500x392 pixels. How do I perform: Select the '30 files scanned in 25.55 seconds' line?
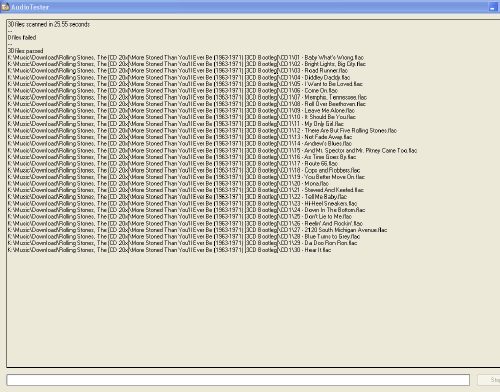coord(49,24)
